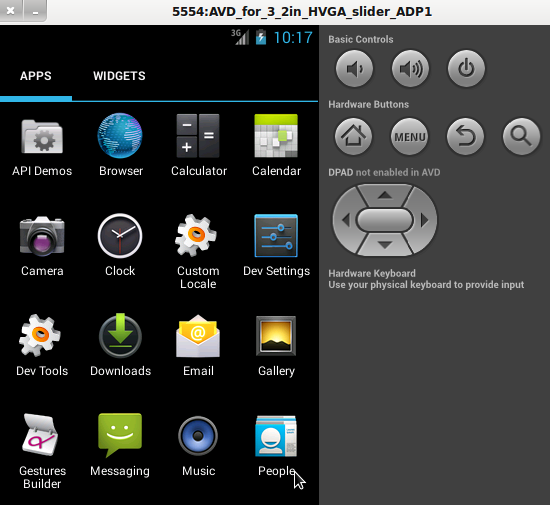Screen dimensions: 550x505
Task: Minimize the emulator window
Action: click(x=35, y=11)
